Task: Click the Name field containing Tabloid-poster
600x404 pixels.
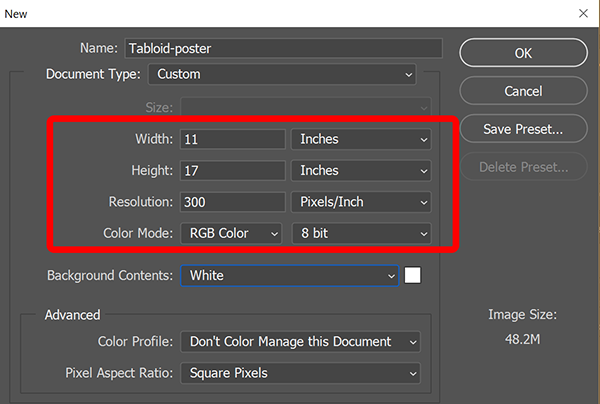Action: coord(284,48)
